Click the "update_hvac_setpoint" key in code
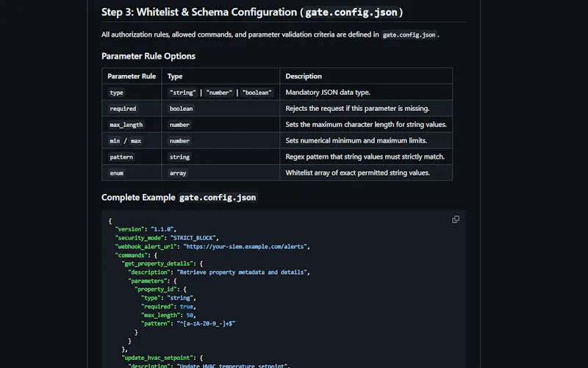This screenshot has height=368, width=588. point(157,358)
